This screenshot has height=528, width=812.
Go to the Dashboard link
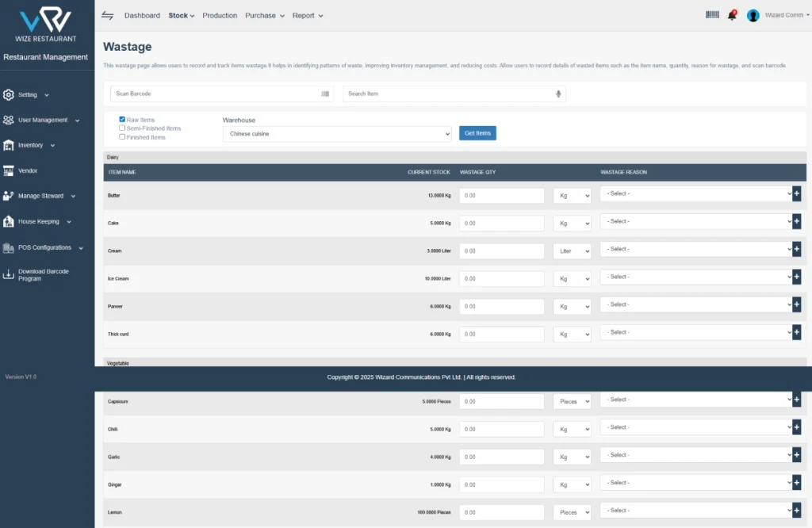coord(142,15)
